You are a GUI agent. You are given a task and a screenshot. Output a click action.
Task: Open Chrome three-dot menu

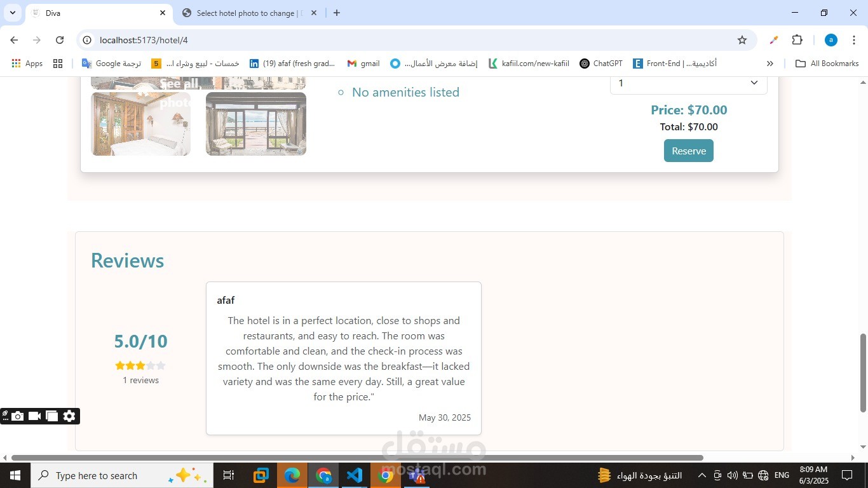(x=854, y=40)
